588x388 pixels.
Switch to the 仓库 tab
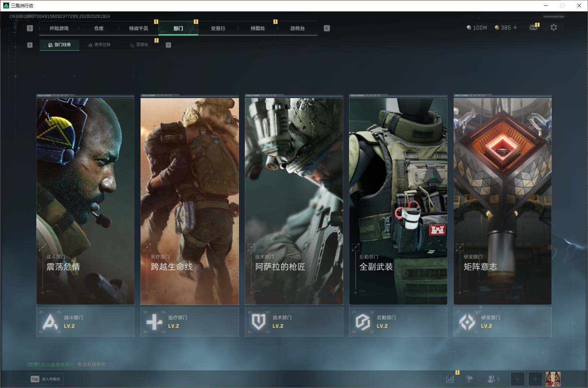tap(99, 28)
